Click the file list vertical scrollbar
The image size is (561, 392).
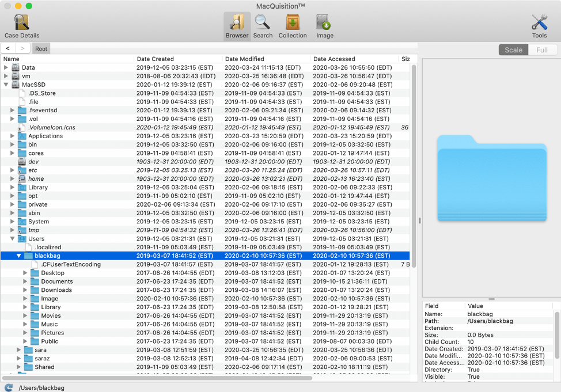[414, 173]
